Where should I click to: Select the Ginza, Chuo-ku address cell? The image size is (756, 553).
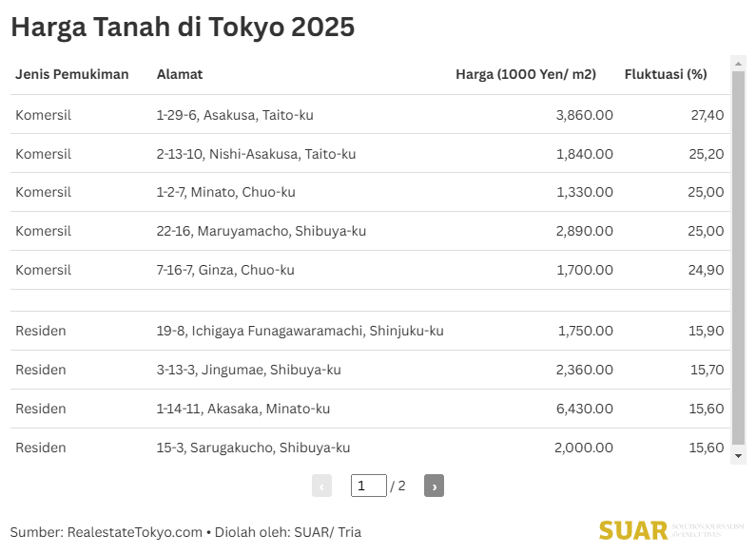click(225, 270)
